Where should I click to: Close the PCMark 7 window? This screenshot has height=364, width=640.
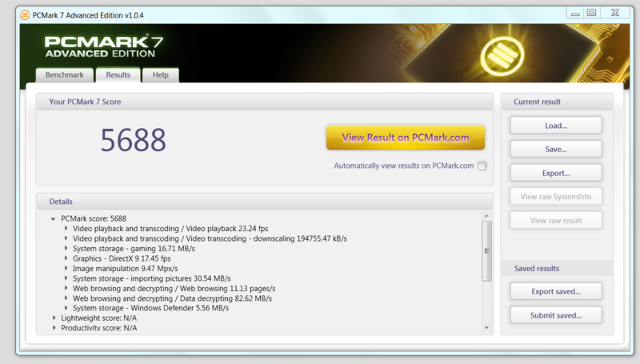615,13
